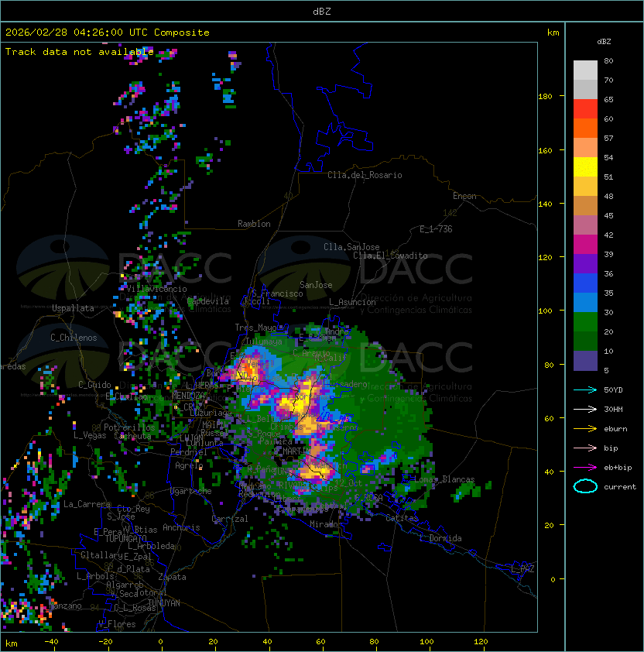Click the Ugarteche place label
Screen dimensions: 644x652
pos(191,491)
